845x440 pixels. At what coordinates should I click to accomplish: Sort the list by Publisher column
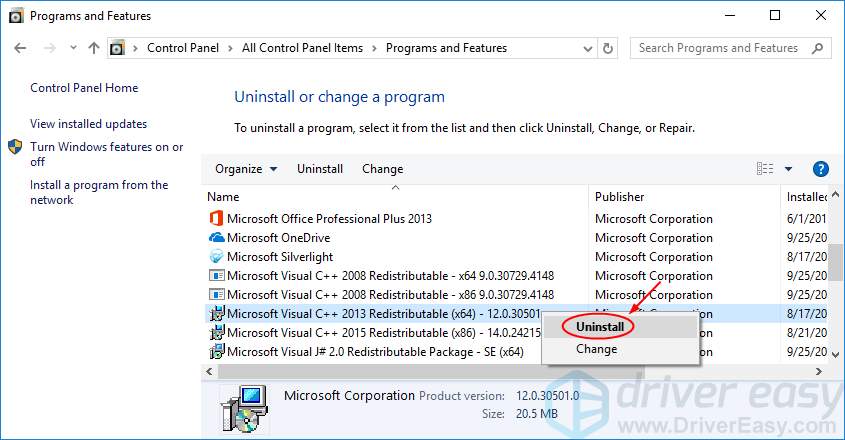[620, 197]
